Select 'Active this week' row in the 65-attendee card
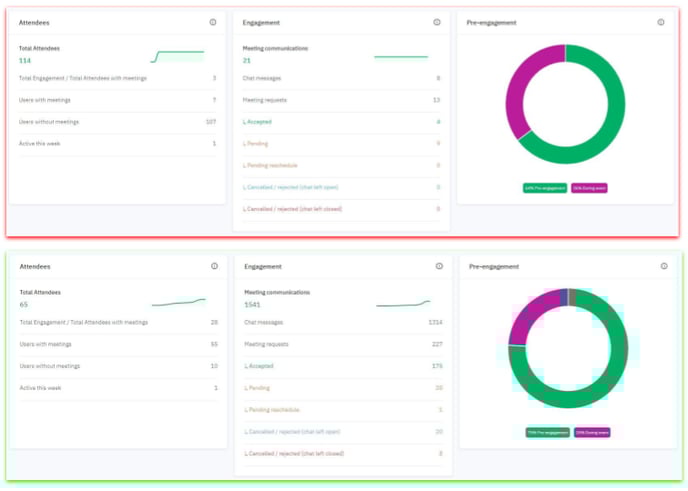The height and width of the screenshot is (491, 688). 118,388
